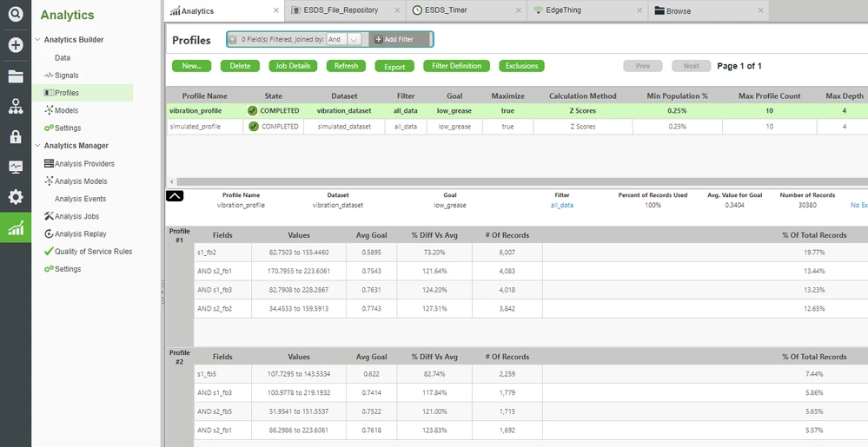Click the sidebar splitter handle

[x=162, y=293]
